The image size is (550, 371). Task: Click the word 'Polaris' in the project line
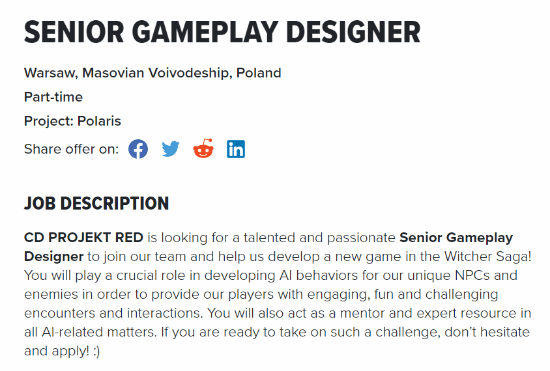point(99,121)
